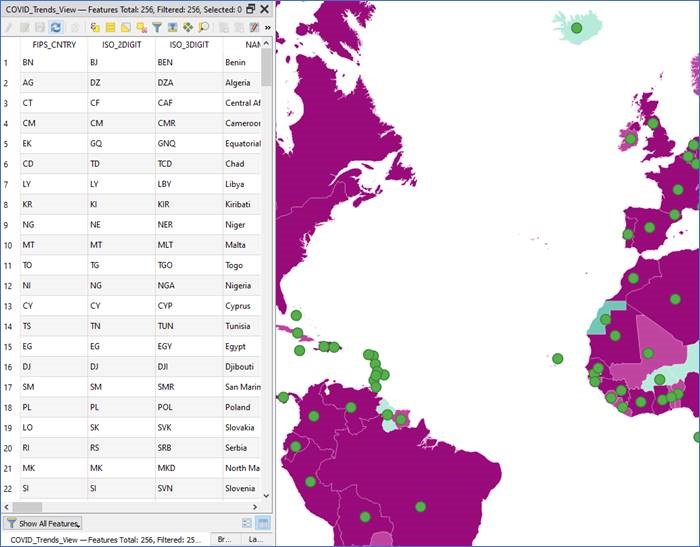Toggle editing mode with the pencil icon
This screenshot has height=547, width=700.
(8, 28)
